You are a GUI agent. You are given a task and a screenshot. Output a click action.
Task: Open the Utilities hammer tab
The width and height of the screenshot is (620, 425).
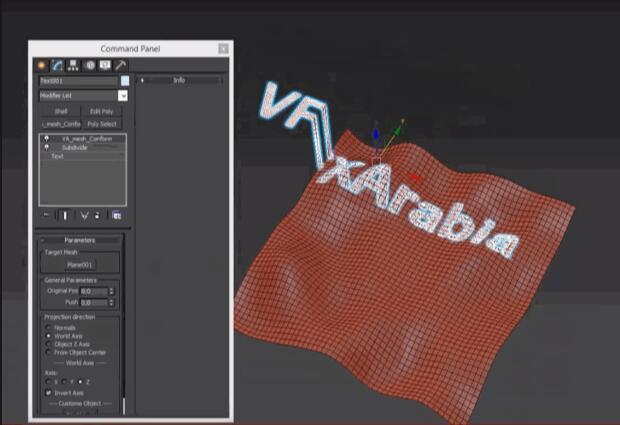click(x=120, y=65)
